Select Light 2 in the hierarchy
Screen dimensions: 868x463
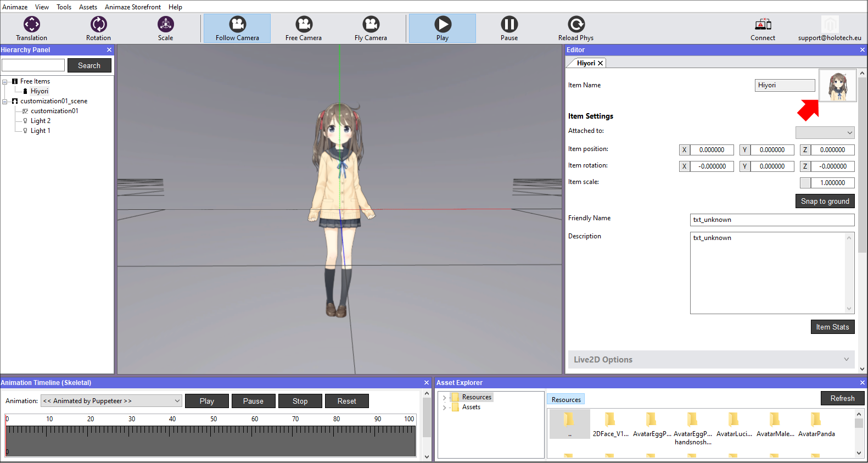click(40, 121)
